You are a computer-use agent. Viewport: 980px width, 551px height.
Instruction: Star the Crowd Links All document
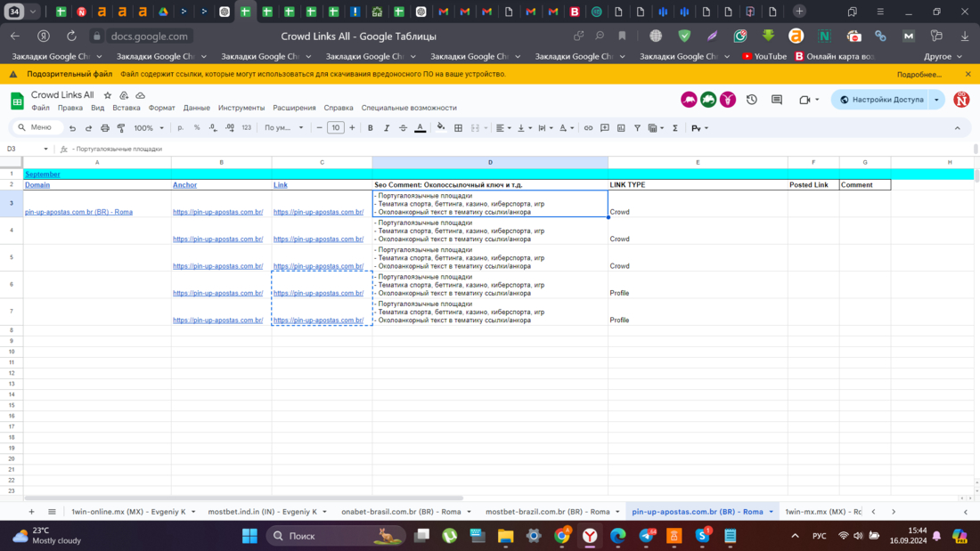(x=108, y=95)
